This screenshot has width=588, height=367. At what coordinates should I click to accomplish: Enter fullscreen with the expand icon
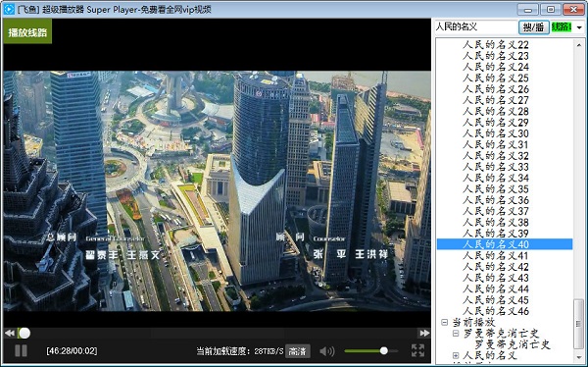417,350
